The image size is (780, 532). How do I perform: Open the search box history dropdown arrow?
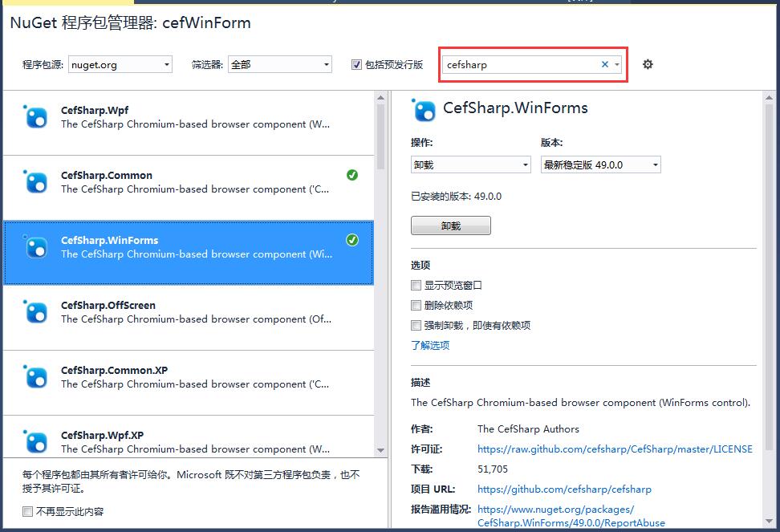pyautogui.click(x=617, y=64)
